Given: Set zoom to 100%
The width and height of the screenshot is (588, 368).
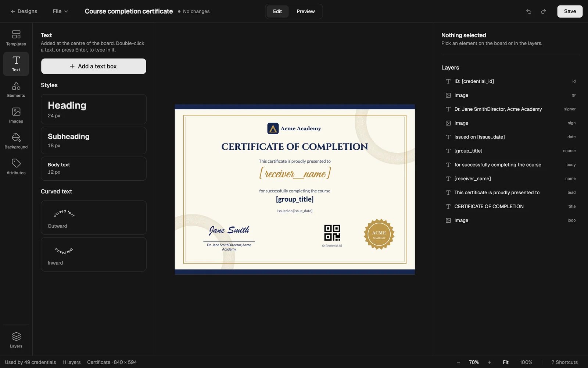Looking at the screenshot, I should [526, 362].
